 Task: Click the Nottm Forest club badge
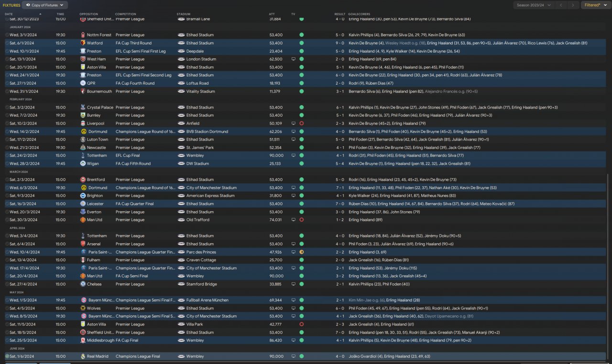[83, 35]
